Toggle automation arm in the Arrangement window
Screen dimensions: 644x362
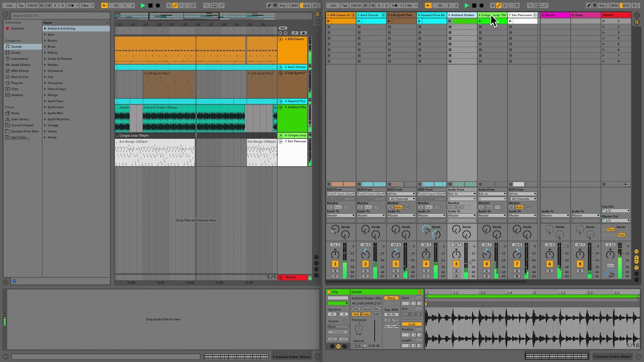(x=175, y=6)
